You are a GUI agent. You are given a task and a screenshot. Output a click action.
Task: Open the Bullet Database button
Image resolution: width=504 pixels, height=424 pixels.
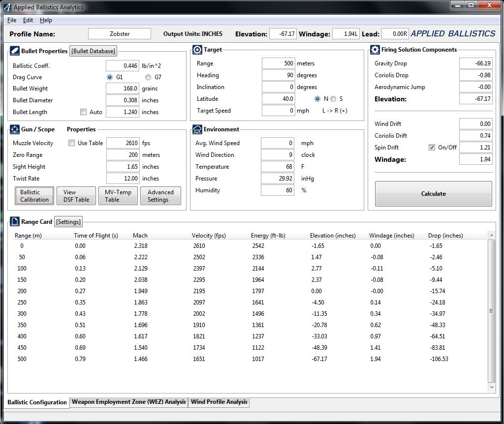(93, 51)
